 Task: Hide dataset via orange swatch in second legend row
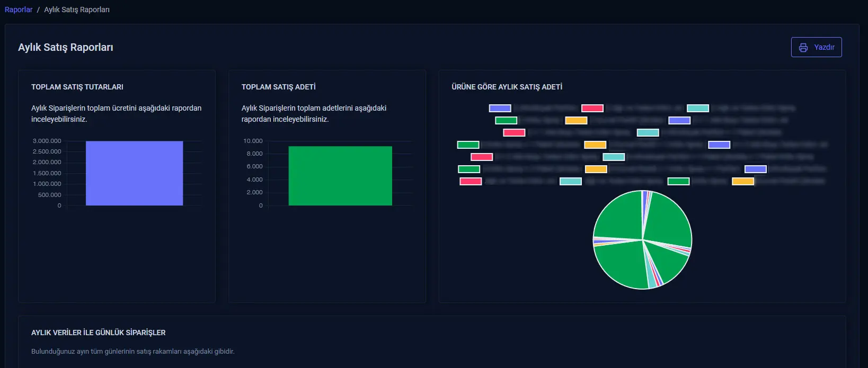(576, 120)
